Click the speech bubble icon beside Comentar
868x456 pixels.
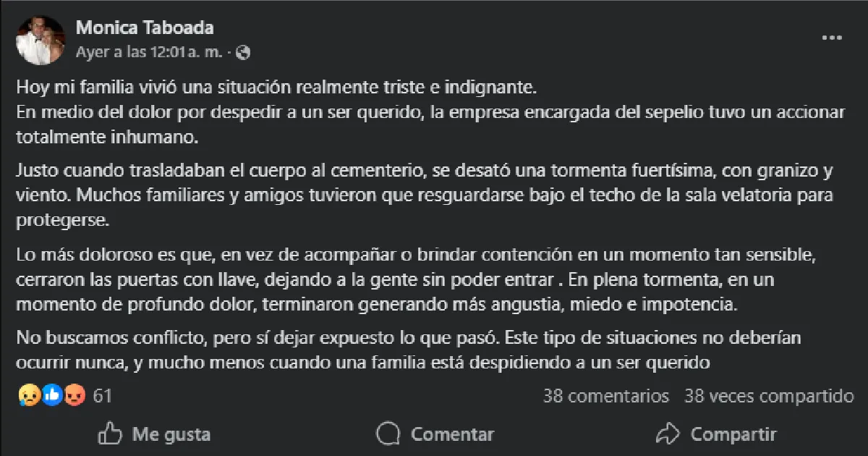coord(387,434)
